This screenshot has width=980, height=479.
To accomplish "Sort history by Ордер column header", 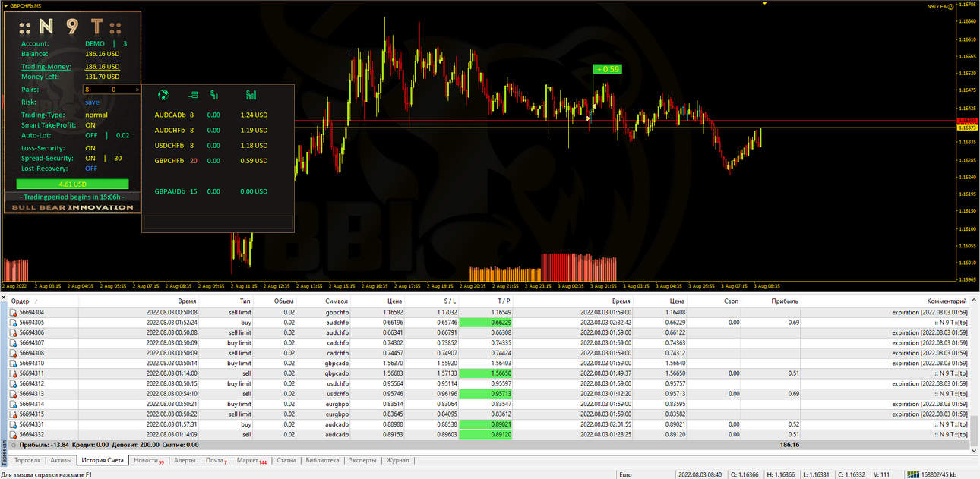I will [20, 301].
